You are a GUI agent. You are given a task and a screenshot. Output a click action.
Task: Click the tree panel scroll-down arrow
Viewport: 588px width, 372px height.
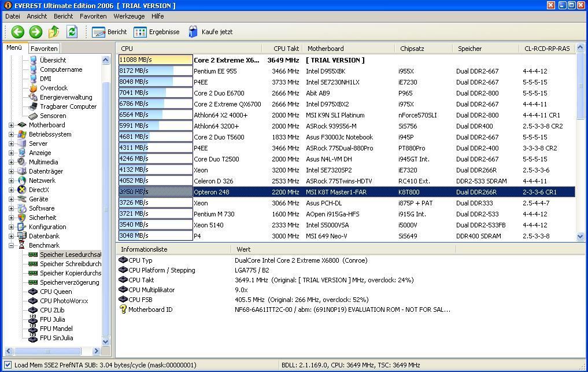[106, 341]
